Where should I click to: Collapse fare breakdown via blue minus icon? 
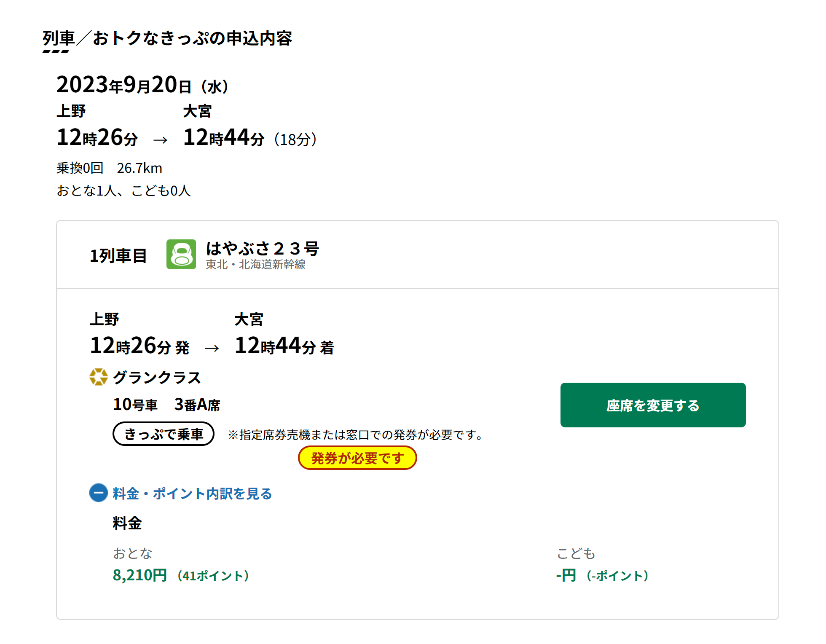99,493
